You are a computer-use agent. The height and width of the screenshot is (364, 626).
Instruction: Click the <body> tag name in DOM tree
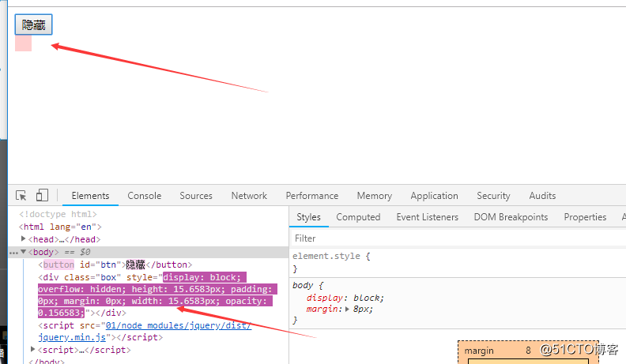click(x=43, y=252)
